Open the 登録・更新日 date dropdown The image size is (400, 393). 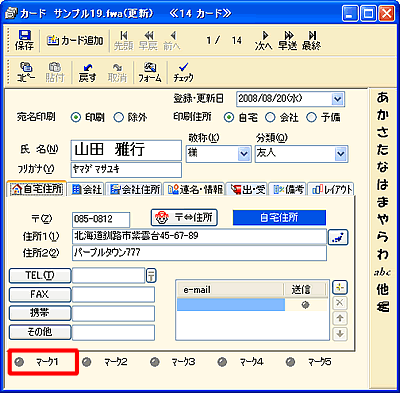click(337, 99)
